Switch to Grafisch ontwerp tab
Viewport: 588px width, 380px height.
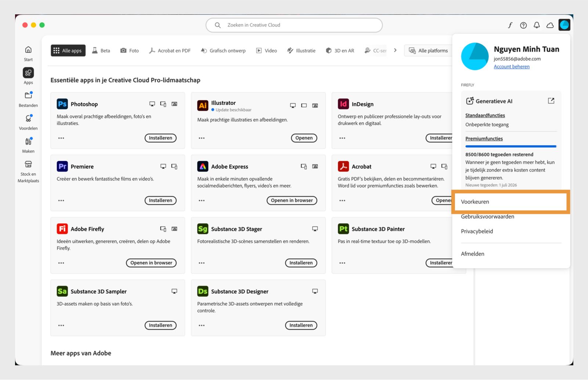tap(223, 50)
